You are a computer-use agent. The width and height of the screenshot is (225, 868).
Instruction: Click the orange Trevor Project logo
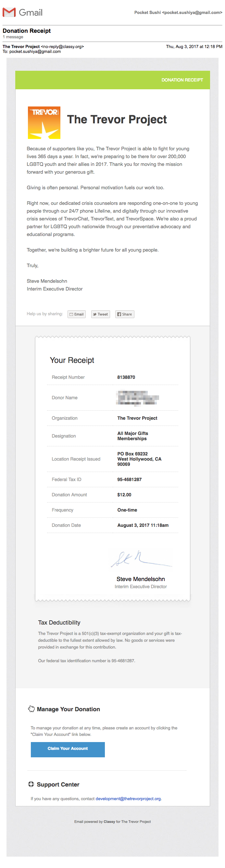click(44, 123)
